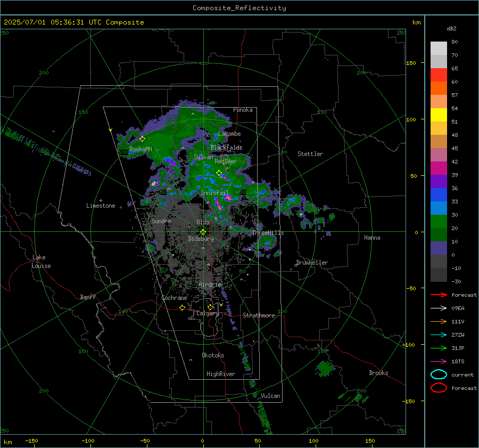Viewport: 479px width, 448px height.
Task: Click the RockyMH label
Action: 141,149
